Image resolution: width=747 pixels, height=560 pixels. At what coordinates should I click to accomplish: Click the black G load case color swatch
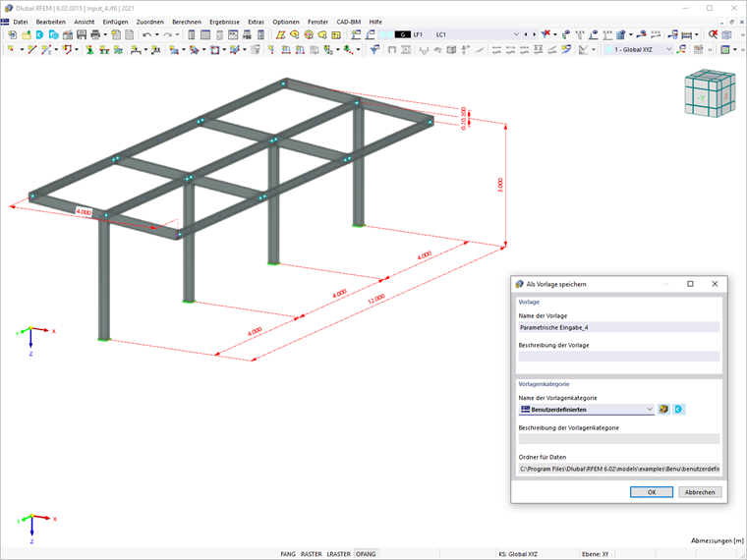[403, 34]
